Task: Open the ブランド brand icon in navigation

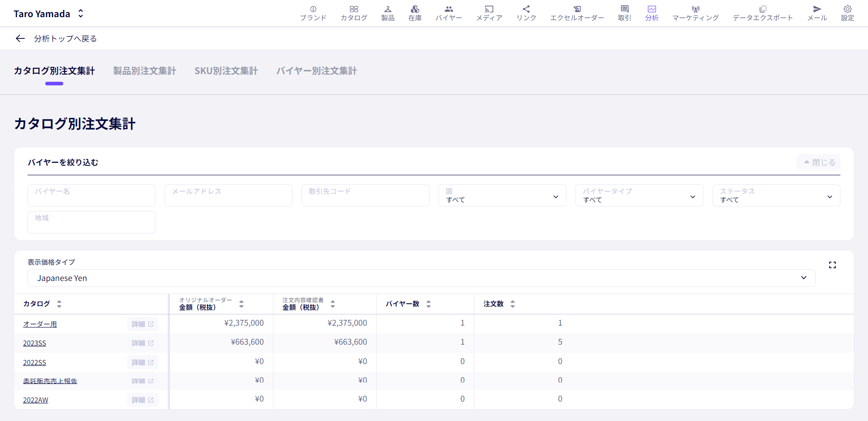Action: pos(313,9)
